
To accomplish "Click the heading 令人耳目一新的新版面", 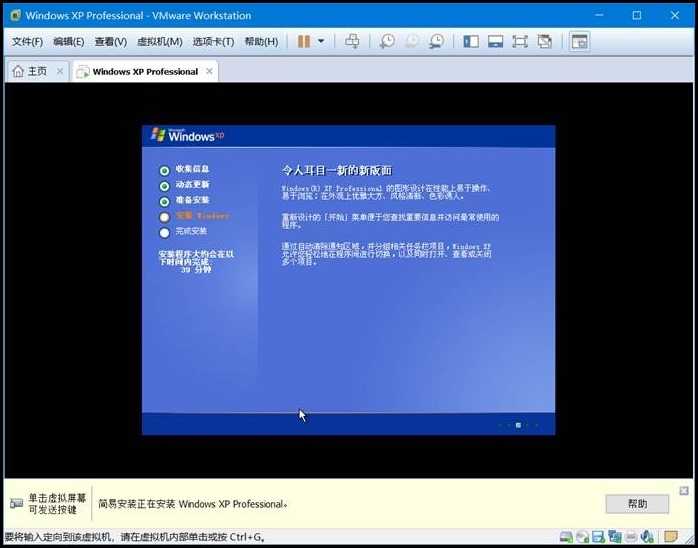I will (337, 170).
